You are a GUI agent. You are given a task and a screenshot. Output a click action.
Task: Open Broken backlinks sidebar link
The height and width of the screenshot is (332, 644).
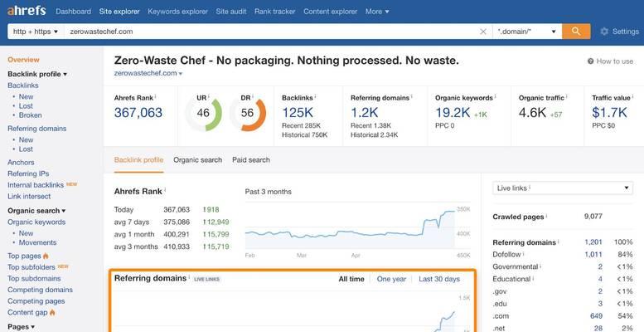[30, 115]
